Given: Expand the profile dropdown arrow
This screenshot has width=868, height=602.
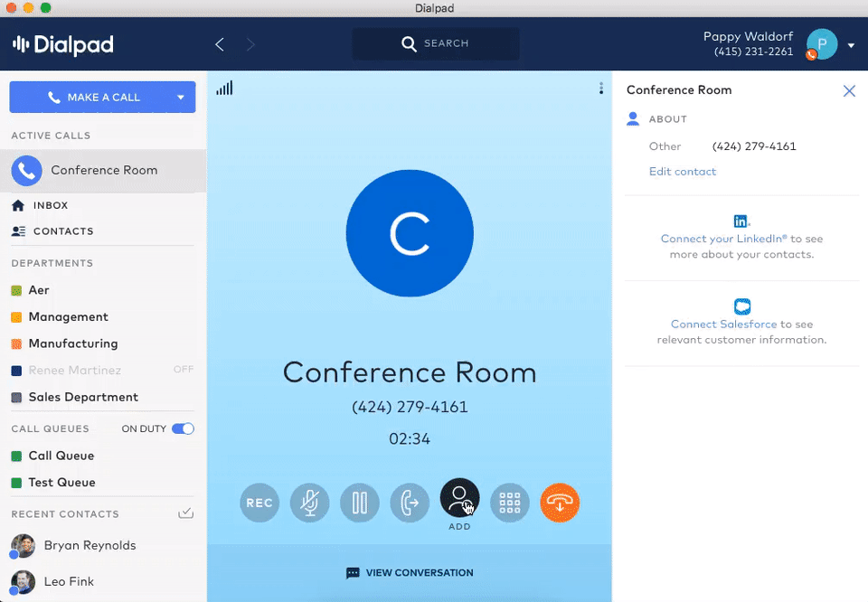Looking at the screenshot, I should 852,45.
